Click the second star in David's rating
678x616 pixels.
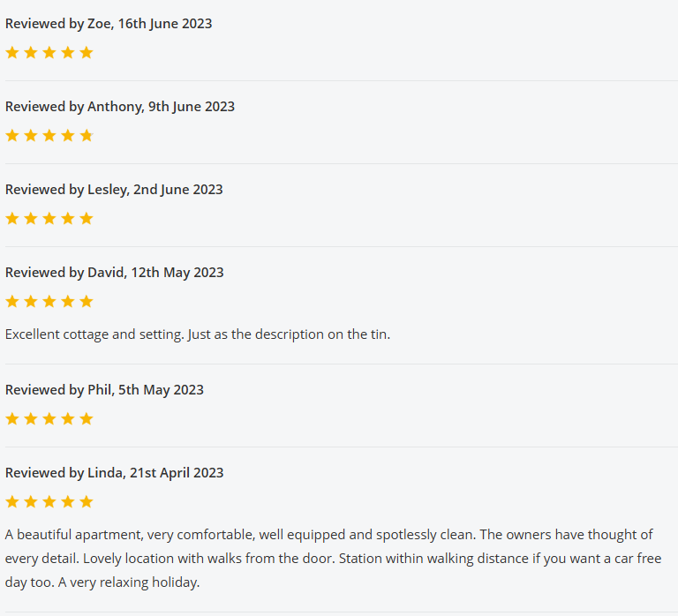[x=31, y=302]
